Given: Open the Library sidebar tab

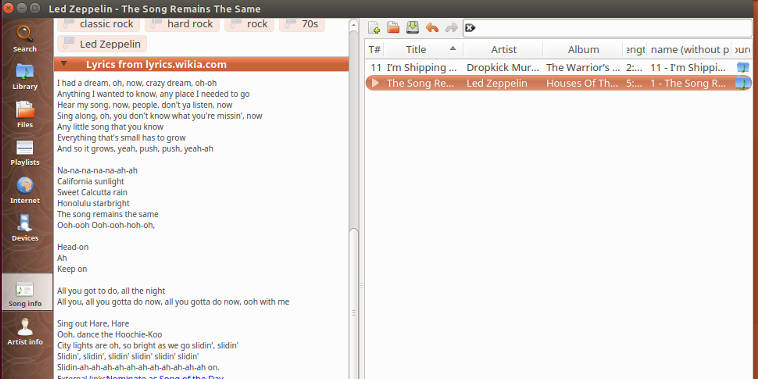Looking at the screenshot, I should click(x=25, y=76).
